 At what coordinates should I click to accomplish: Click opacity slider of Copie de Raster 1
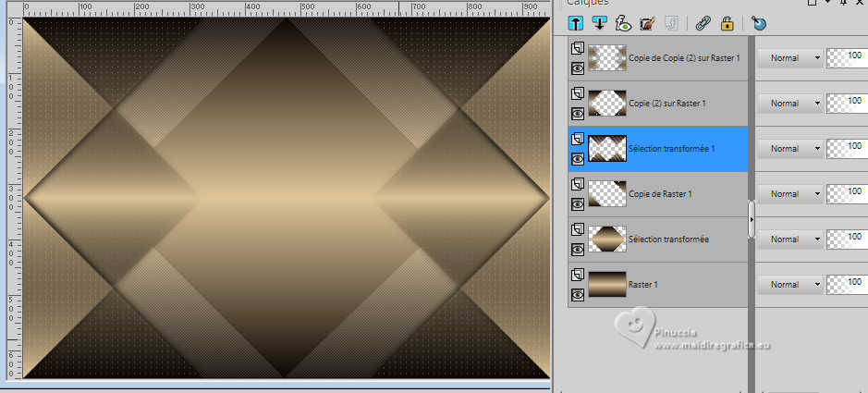point(847,194)
